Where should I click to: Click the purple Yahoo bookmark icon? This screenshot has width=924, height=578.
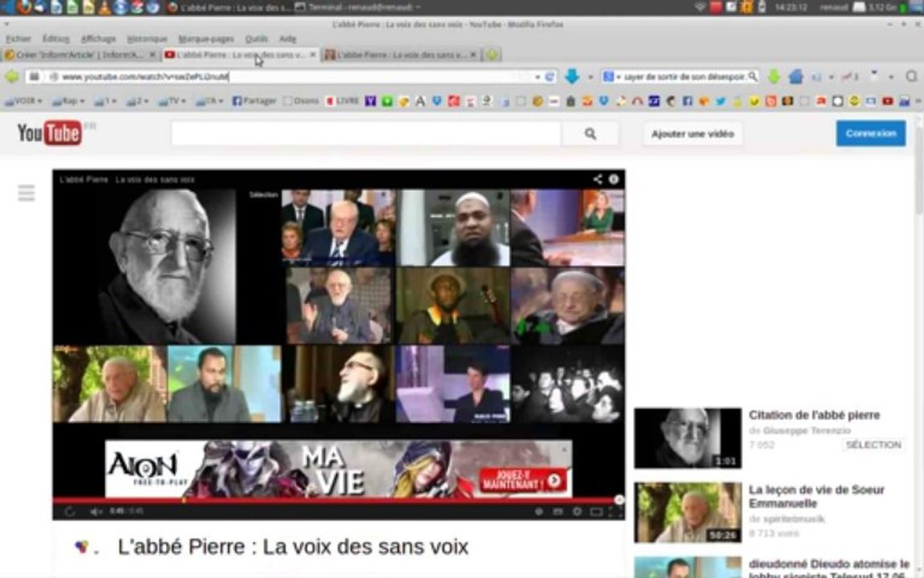[x=370, y=101]
